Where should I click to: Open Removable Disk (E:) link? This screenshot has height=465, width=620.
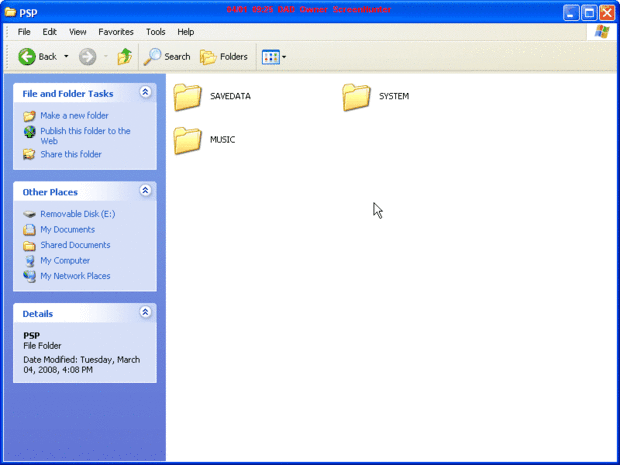click(78, 214)
